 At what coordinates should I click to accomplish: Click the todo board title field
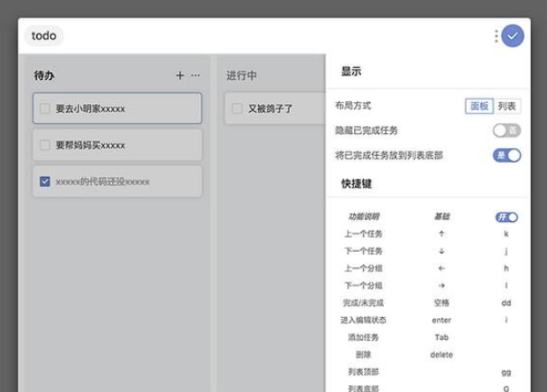pyautogui.click(x=44, y=36)
